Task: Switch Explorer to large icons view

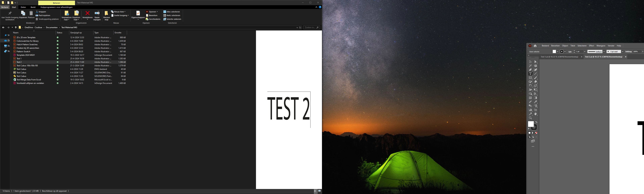Action: point(319,191)
